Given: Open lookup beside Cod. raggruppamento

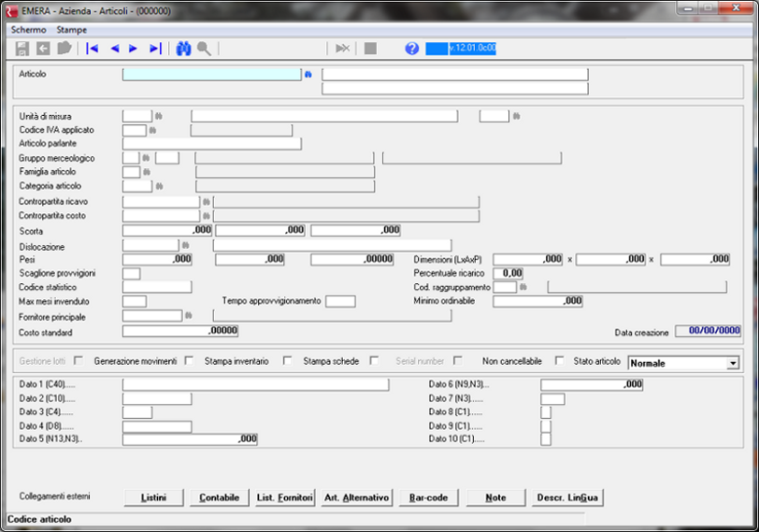Looking at the screenshot, I should coord(523,287).
